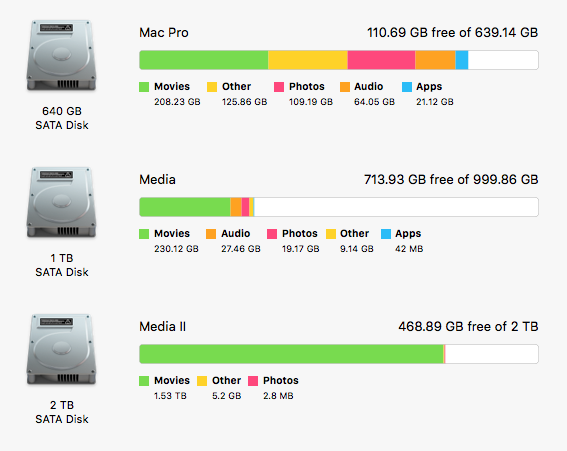Viewport: 567px width, 451px height.
Task: Click the blue Apps swatch under Mac Pro
Action: tap(407, 87)
